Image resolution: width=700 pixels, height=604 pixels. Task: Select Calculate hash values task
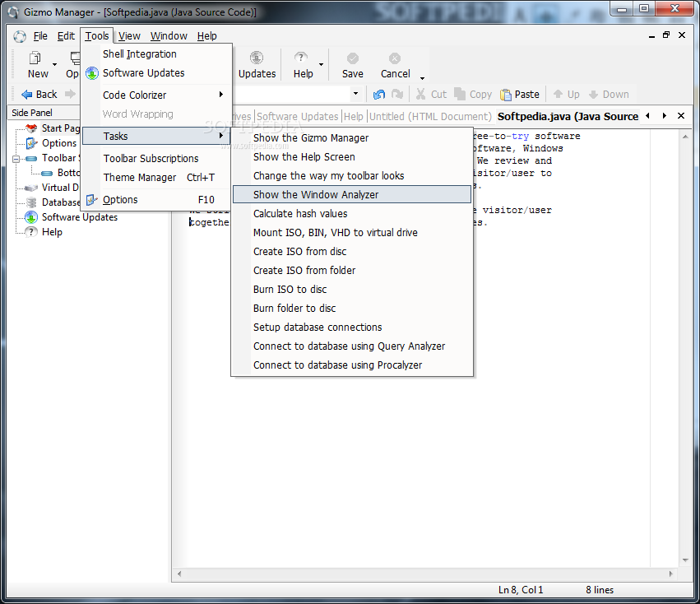tap(352, 214)
